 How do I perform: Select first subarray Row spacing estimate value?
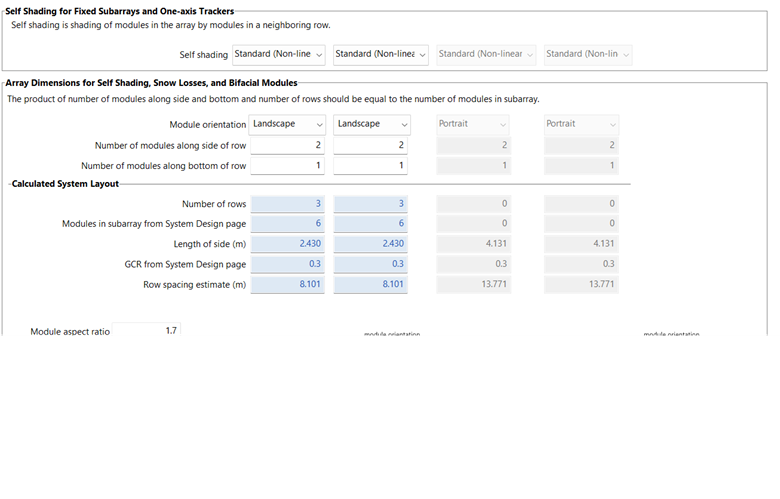click(288, 285)
